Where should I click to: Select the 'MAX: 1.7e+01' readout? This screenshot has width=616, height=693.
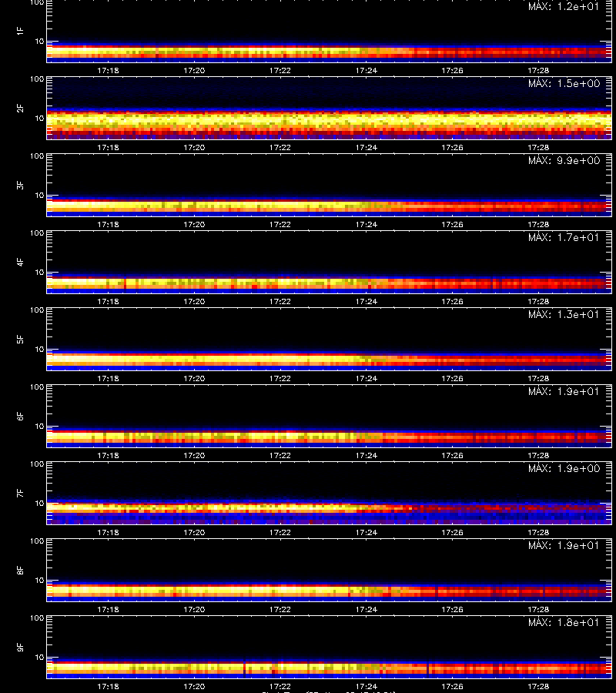pos(564,237)
